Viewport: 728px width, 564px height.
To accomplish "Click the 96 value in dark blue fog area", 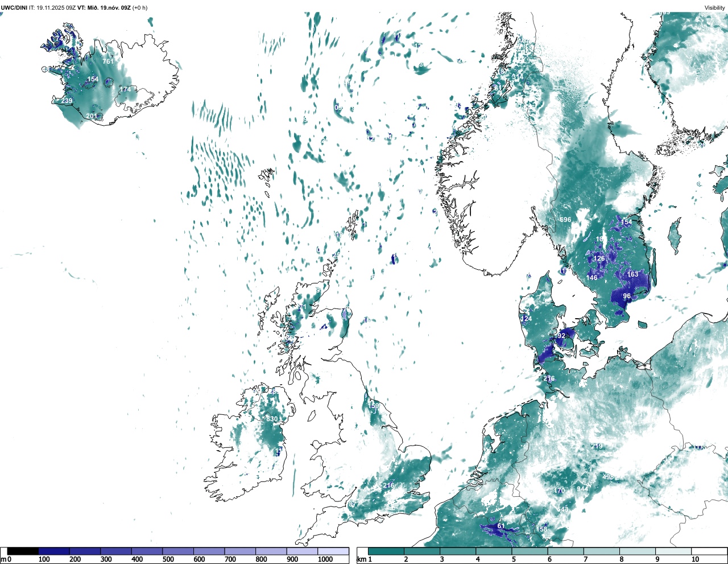I will pyautogui.click(x=627, y=296).
